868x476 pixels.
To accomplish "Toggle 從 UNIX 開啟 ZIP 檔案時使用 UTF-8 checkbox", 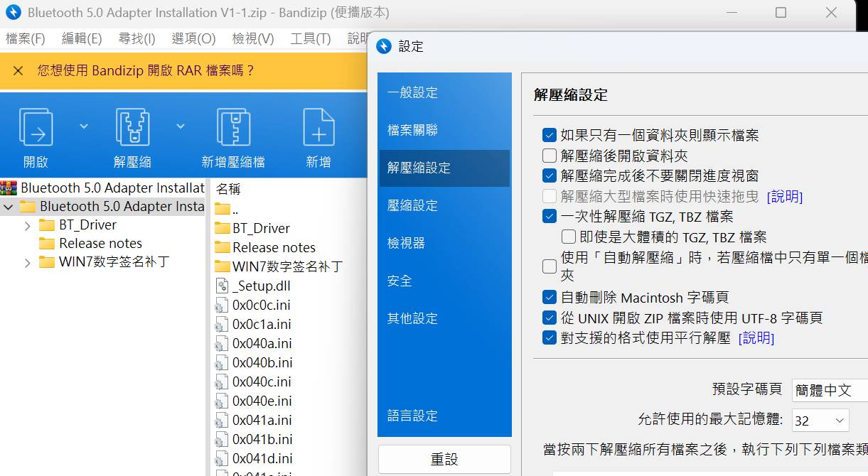I will [549, 318].
